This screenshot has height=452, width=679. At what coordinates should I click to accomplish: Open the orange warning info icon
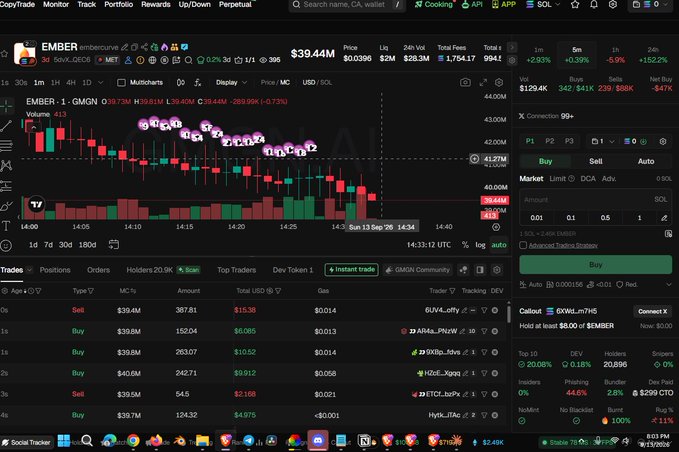pyautogui.click(x=140, y=60)
